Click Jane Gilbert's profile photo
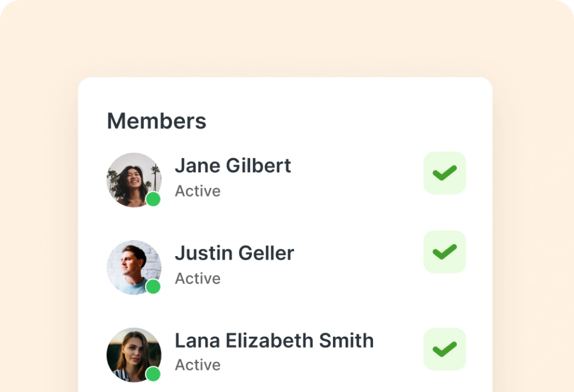Viewport: 574px width, 392px height. coord(133,179)
